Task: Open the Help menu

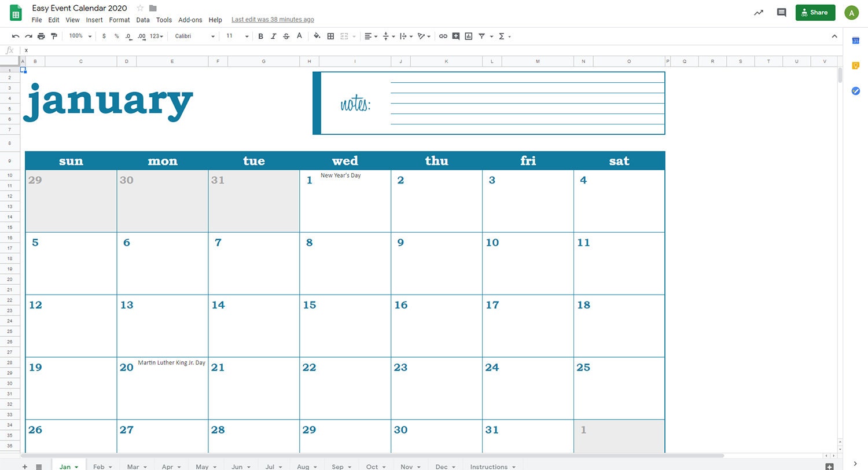Action: click(x=215, y=20)
